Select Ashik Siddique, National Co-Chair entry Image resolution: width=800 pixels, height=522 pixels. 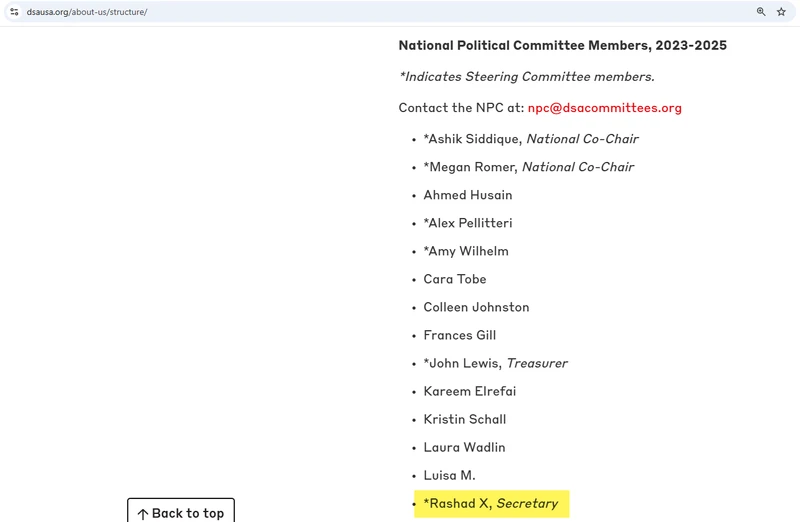click(x=530, y=139)
